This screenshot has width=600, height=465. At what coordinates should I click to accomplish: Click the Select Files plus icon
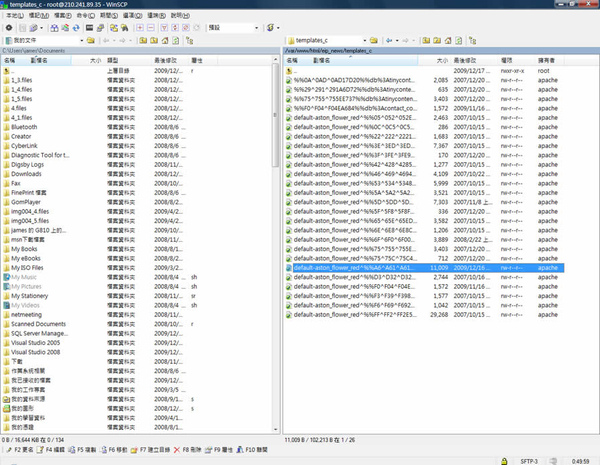(x=140, y=28)
